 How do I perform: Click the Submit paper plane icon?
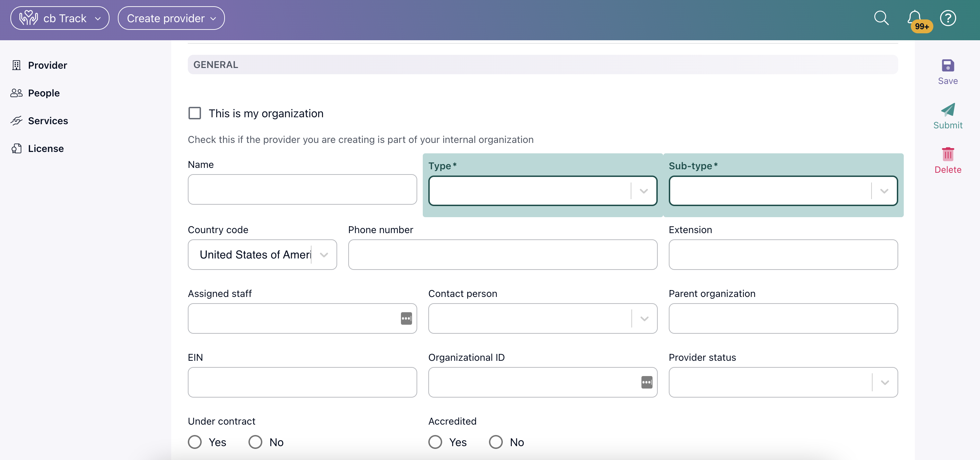click(x=948, y=110)
